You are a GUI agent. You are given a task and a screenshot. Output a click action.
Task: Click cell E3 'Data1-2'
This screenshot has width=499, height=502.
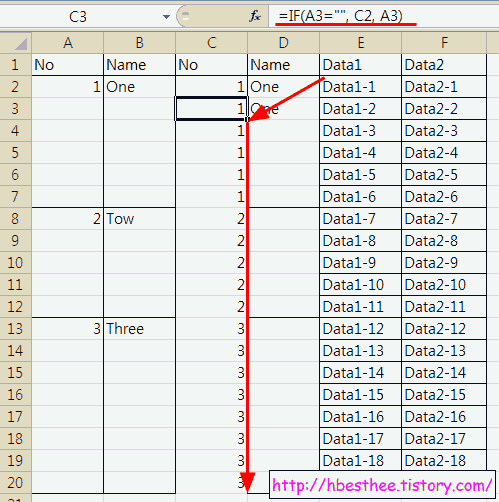(361, 109)
